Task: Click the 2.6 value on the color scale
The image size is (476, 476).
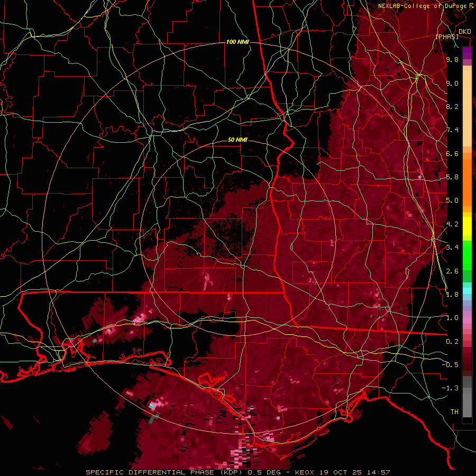Action: (x=452, y=271)
